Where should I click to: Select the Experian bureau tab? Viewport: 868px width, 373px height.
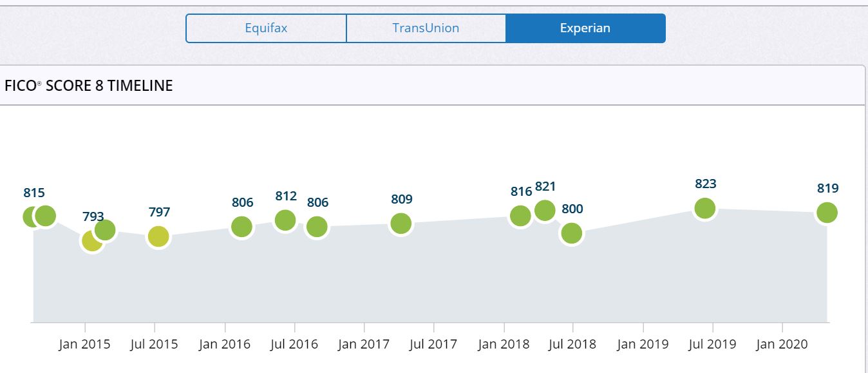[x=585, y=28]
